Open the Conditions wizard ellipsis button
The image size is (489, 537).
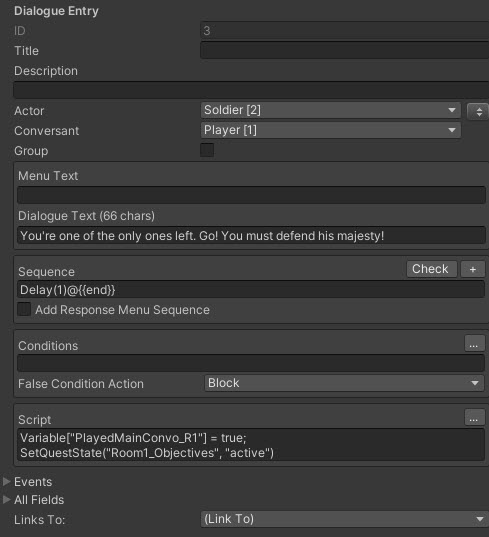coord(474,343)
